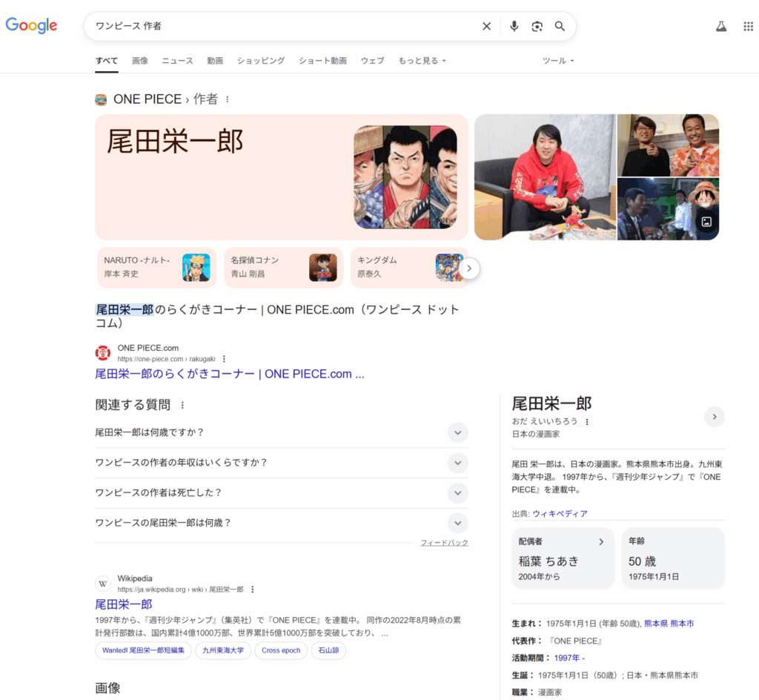Image resolution: width=759 pixels, height=700 pixels.
Task: Switch to the 画像 tab
Action: (140, 61)
